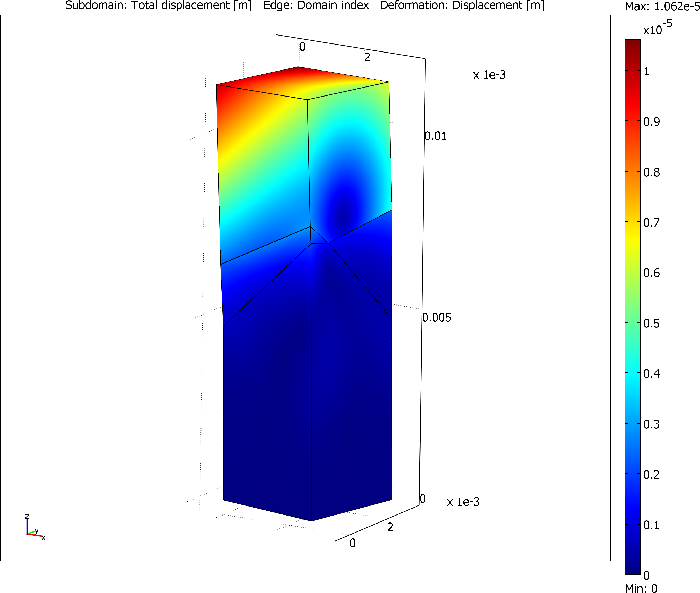Screen dimensions: 700x593
Task: Select the 'Deformation: Displacement [m]' title text
Action: coord(462,5)
